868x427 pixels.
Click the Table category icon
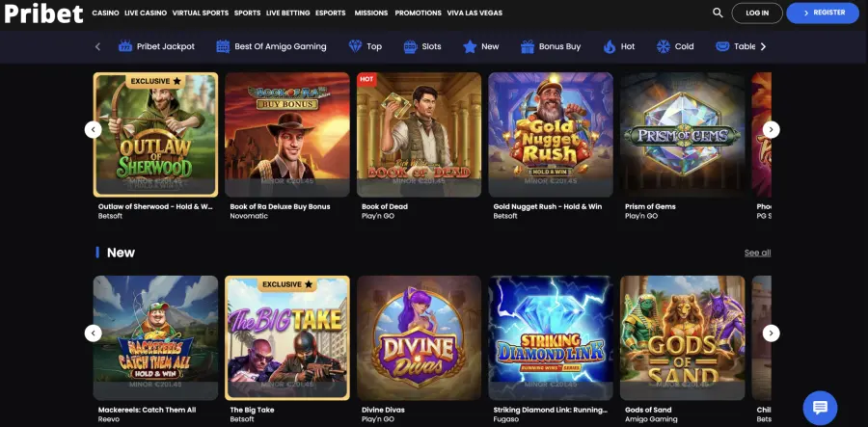722,46
